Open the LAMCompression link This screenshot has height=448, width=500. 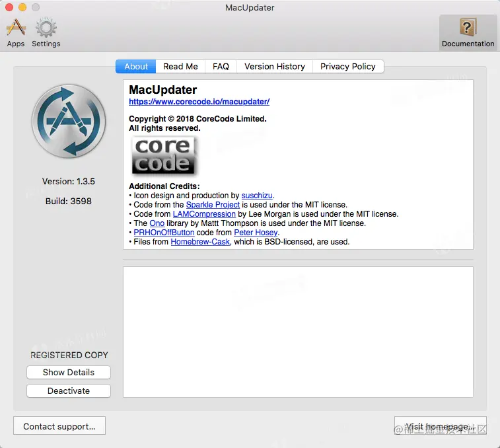tap(204, 214)
